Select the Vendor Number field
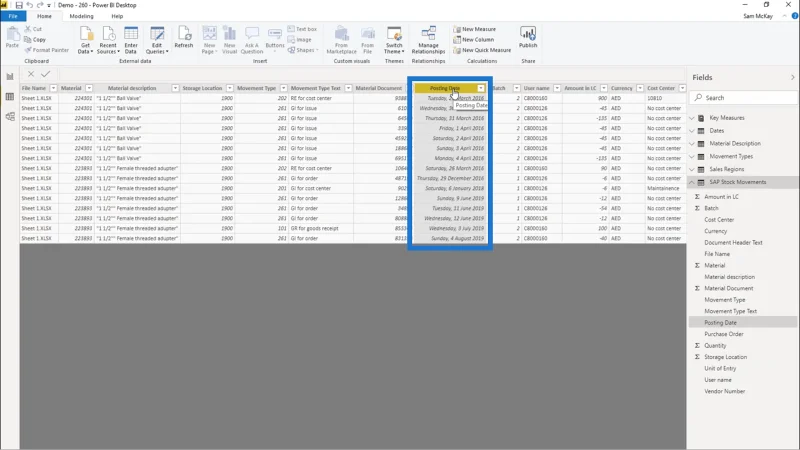This screenshot has width=800, height=450. click(x=724, y=391)
